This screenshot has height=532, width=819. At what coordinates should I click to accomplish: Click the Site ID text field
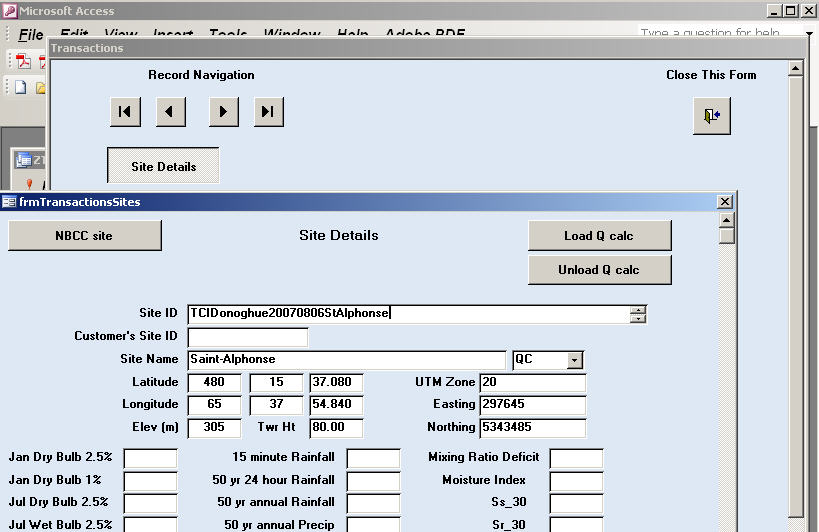coord(408,314)
